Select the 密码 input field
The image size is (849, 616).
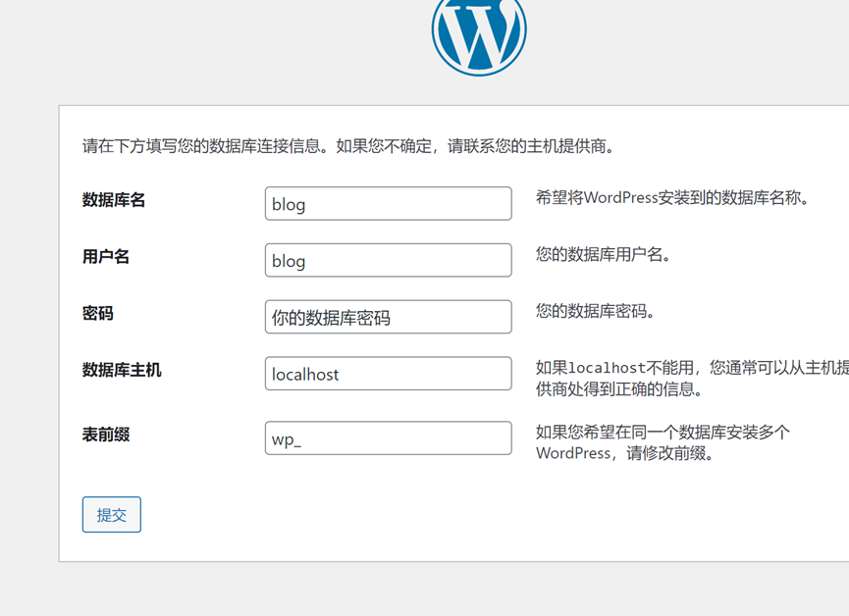click(389, 317)
